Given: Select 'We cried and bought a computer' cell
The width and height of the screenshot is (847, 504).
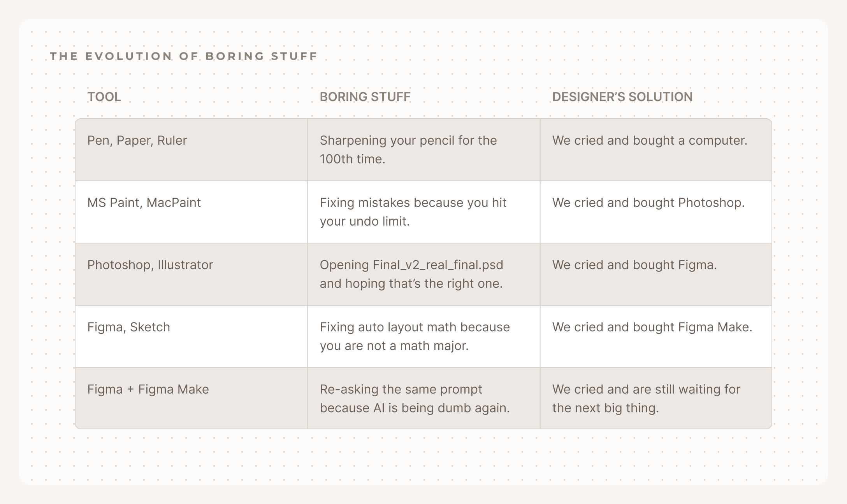Looking at the screenshot, I should [649, 140].
